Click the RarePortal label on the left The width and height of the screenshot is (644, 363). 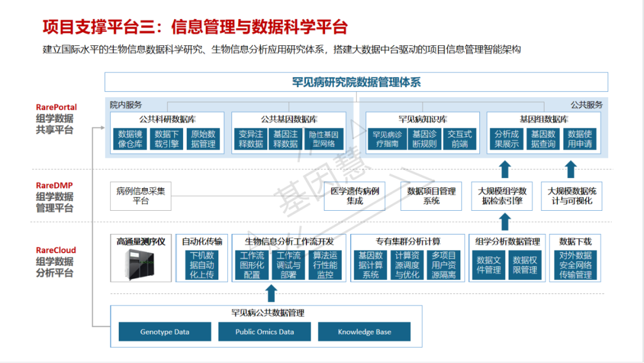click(56, 107)
